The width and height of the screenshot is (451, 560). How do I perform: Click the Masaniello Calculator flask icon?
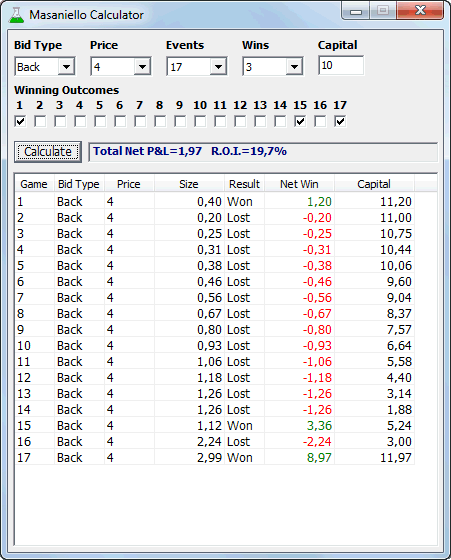coord(16,15)
